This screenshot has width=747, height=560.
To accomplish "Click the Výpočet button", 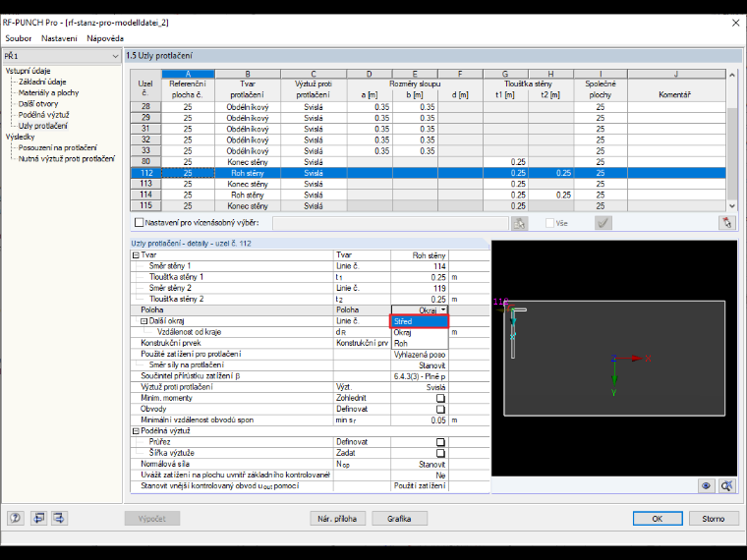I will pos(152,519).
